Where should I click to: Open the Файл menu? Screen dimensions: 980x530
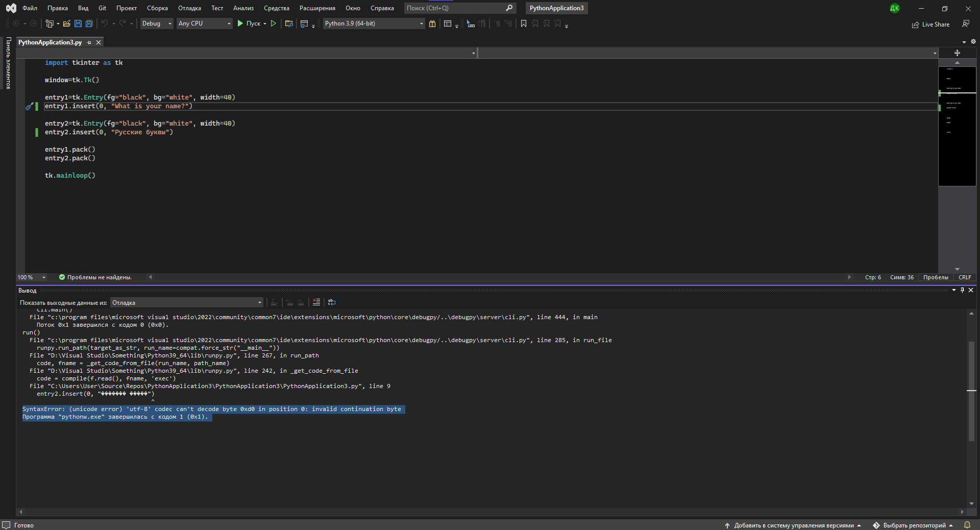[30, 8]
